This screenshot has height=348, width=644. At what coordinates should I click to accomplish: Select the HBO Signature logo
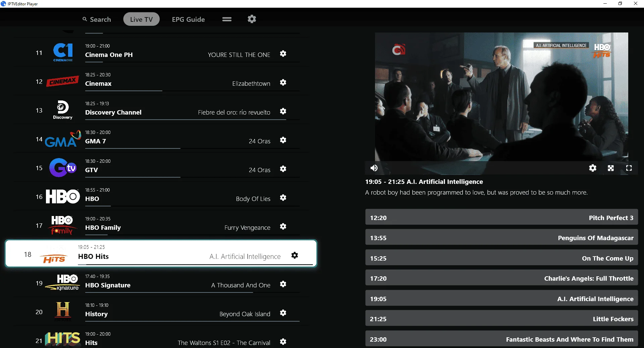click(63, 282)
